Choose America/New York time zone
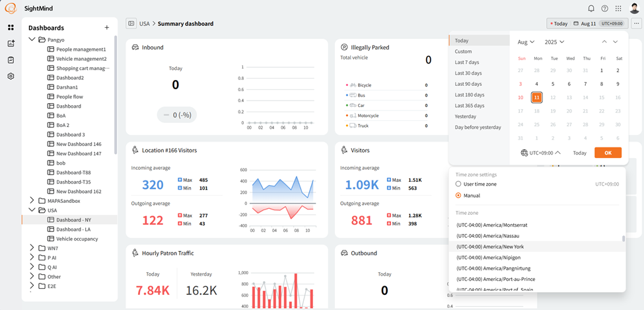The image size is (644, 310). coord(489,247)
